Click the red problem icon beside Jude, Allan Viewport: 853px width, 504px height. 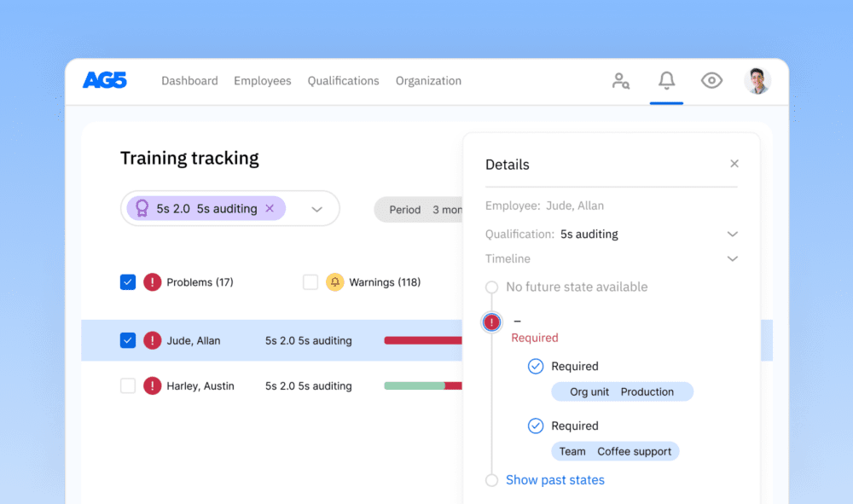coord(154,339)
